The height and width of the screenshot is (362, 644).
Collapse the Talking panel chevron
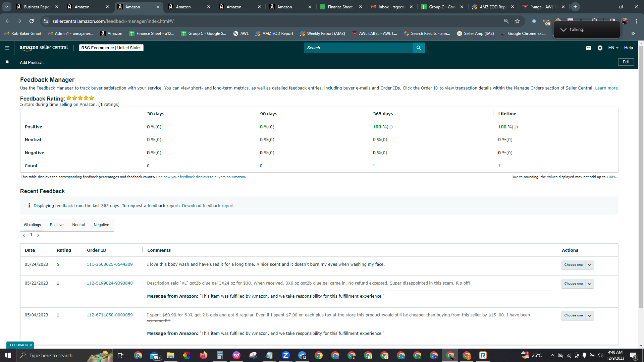point(563,29)
